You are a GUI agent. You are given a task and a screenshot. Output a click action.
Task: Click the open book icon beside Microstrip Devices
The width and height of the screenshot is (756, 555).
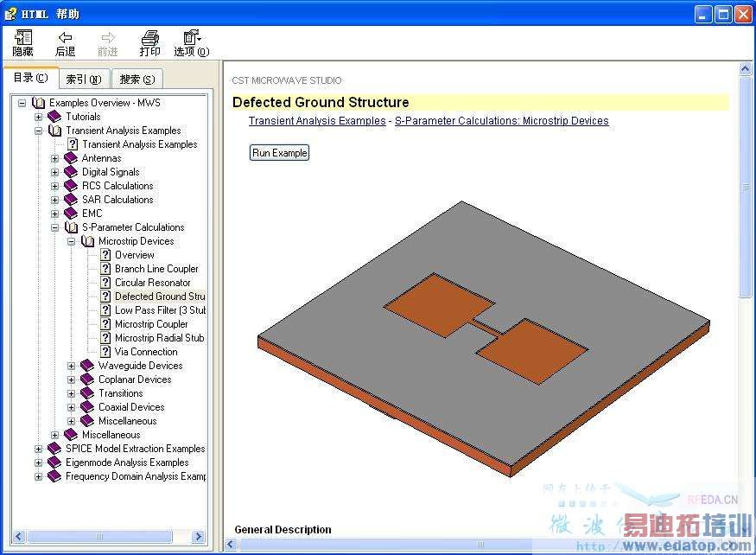coord(87,241)
